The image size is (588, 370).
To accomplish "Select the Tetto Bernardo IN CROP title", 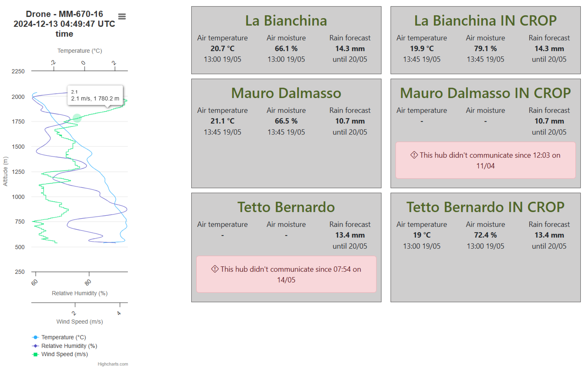I will click(485, 207).
